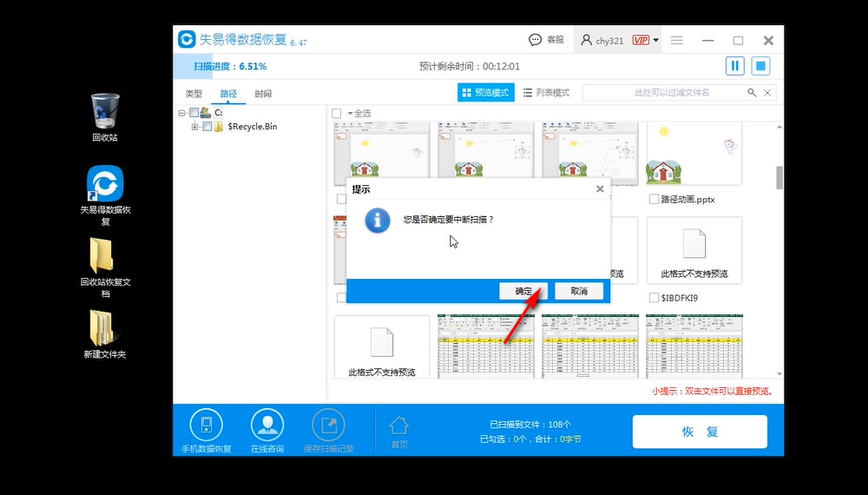Check the C: drive checkbox
The image size is (868, 495).
tap(194, 112)
